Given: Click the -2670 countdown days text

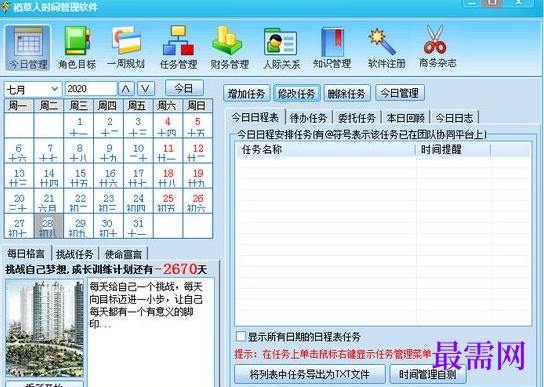Looking at the screenshot, I should point(176,269).
